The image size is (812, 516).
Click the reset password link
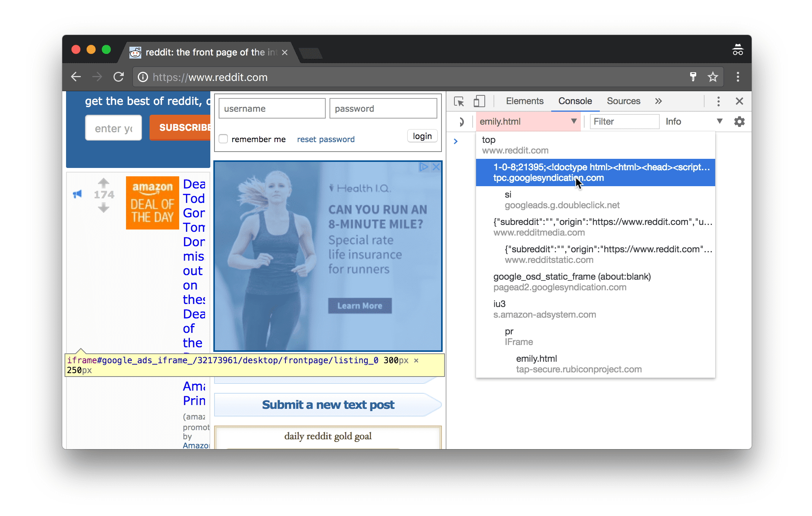tap(325, 139)
